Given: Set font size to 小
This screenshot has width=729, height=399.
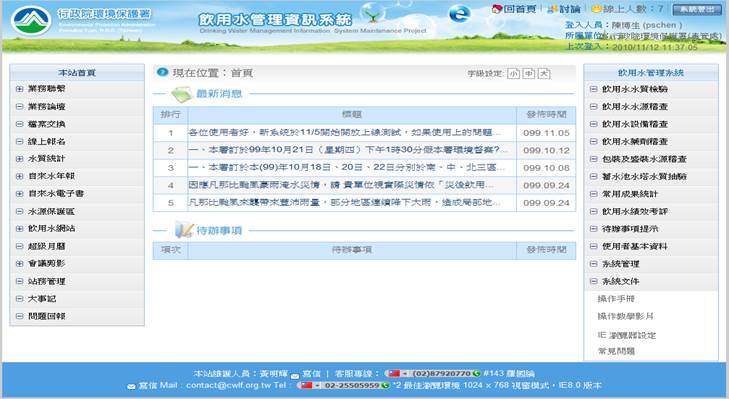Looking at the screenshot, I should click(x=514, y=73).
